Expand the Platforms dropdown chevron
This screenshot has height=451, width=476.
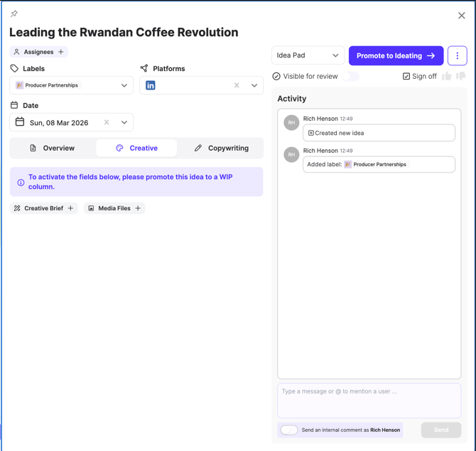tap(254, 85)
